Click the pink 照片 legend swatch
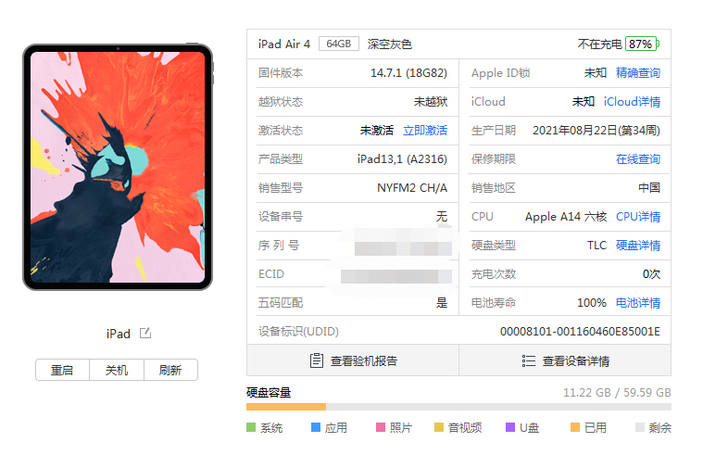 381,427
